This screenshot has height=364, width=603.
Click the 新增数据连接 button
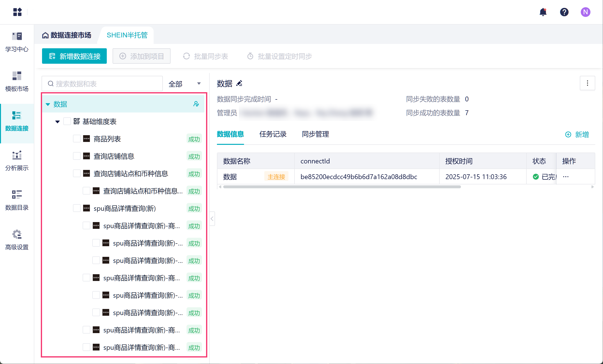coord(74,56)
